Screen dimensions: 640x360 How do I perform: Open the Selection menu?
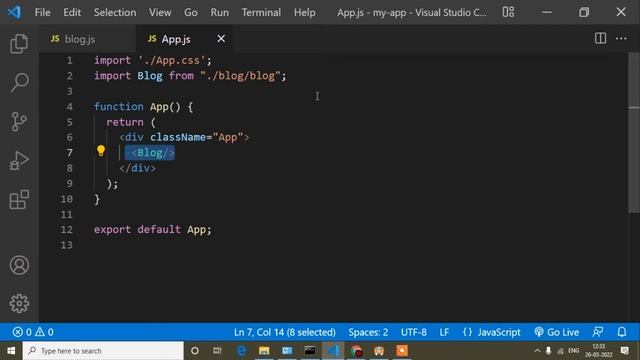point(115,12)
